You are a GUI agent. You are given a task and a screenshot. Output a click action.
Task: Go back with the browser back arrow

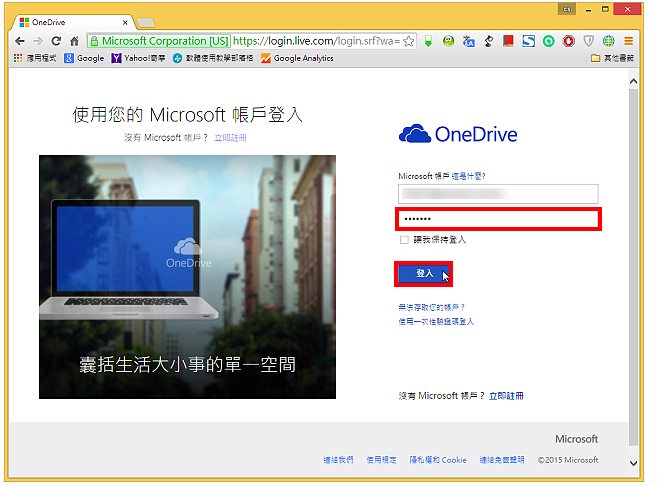(19, 41)
